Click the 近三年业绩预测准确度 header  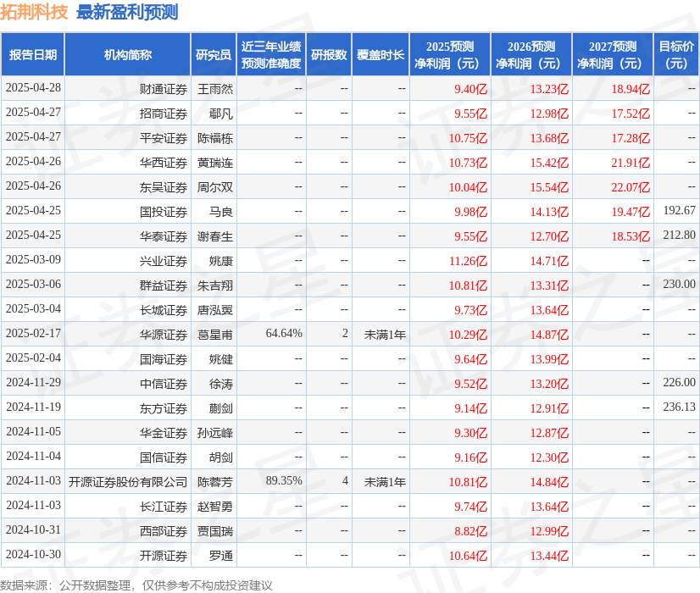271,54
